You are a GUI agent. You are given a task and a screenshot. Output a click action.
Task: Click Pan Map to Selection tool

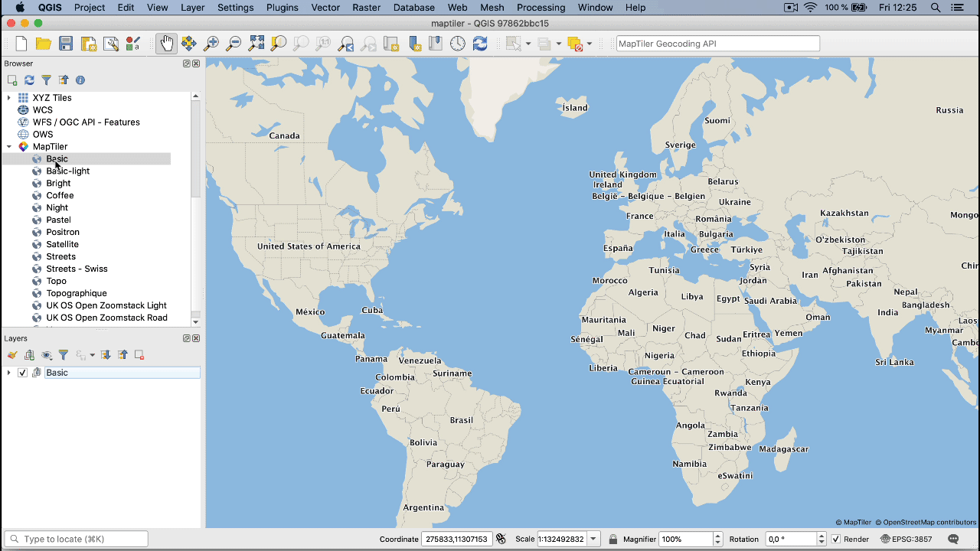click(x=188, y=44)
